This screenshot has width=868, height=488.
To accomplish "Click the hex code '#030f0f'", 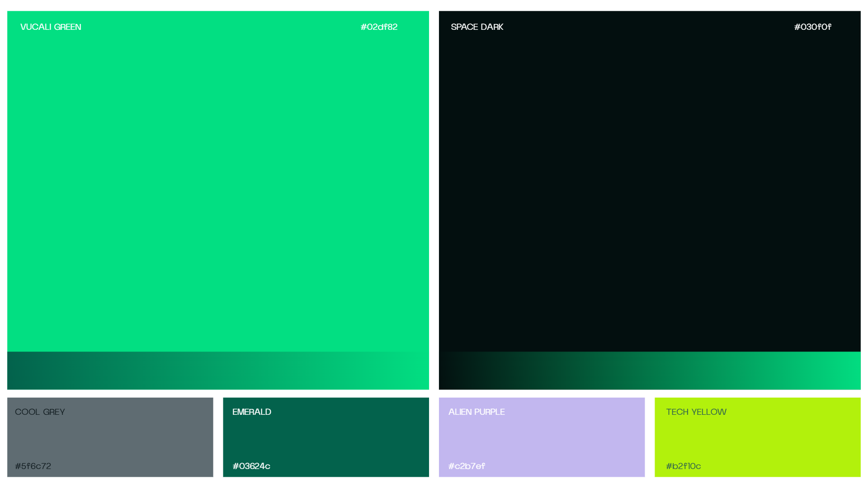I will pyautogui.click(x=812, y=27).
